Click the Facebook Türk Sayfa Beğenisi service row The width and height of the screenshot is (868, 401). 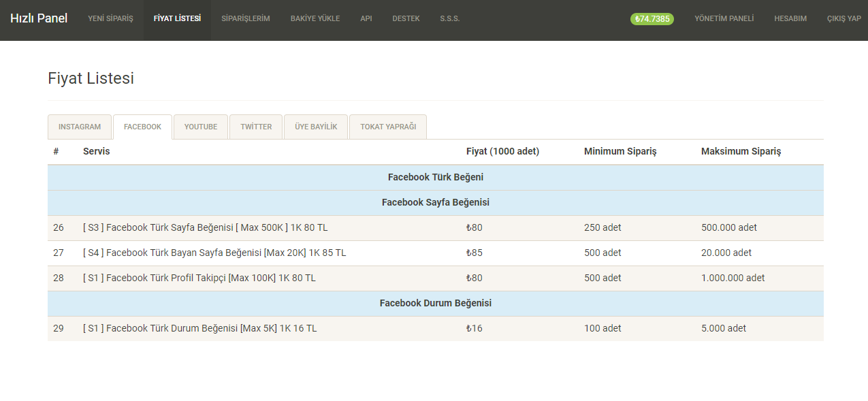click(205, 227)
